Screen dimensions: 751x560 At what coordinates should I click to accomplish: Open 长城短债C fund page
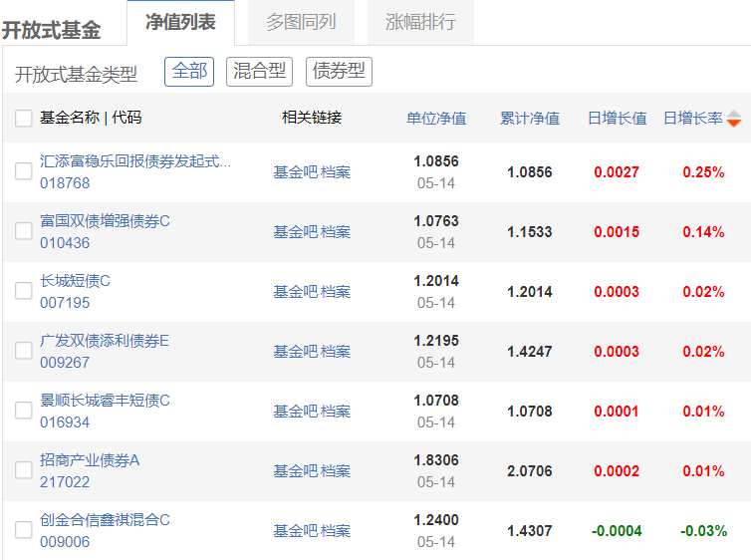(x=75, y=281)
